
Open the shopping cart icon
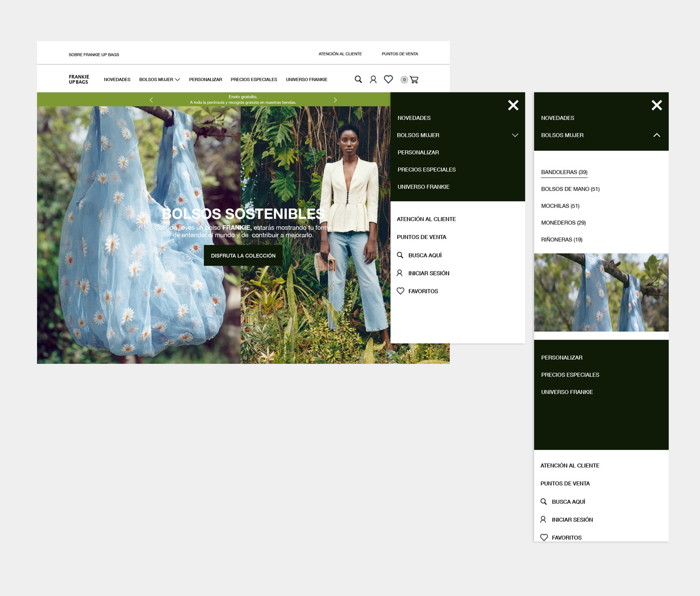pos(414,80)
